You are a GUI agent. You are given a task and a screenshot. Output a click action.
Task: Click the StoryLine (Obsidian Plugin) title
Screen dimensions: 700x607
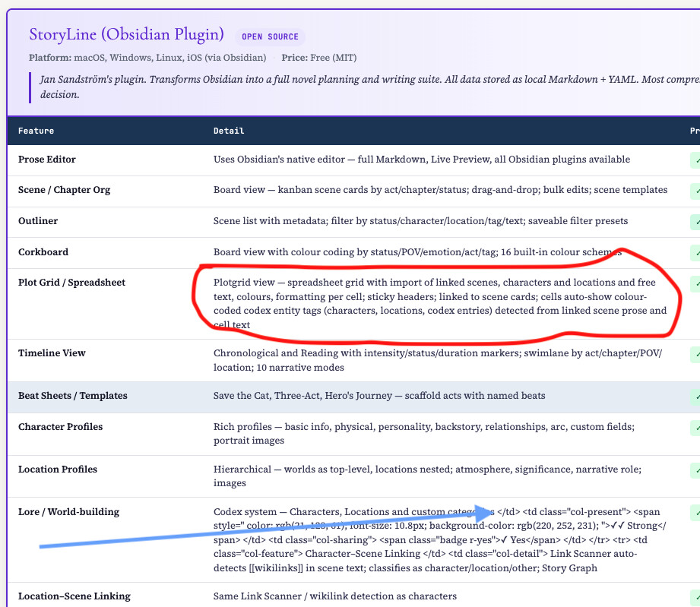pos(126,34)
